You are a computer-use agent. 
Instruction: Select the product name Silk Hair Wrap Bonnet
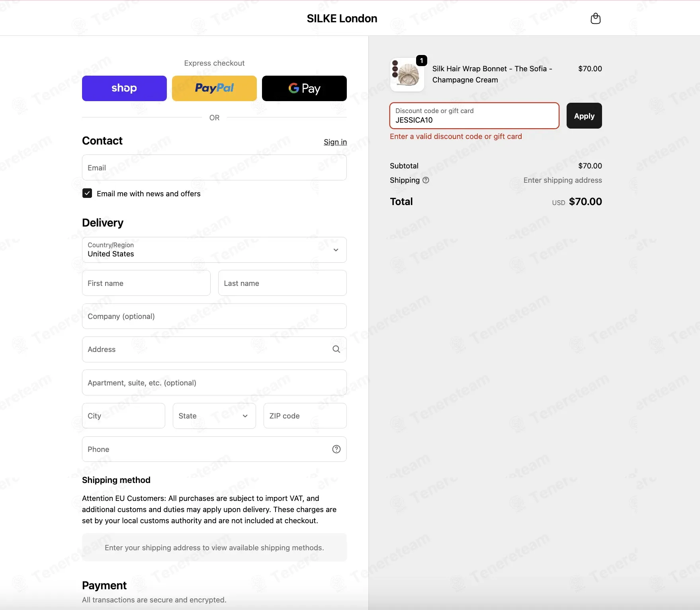492,74
